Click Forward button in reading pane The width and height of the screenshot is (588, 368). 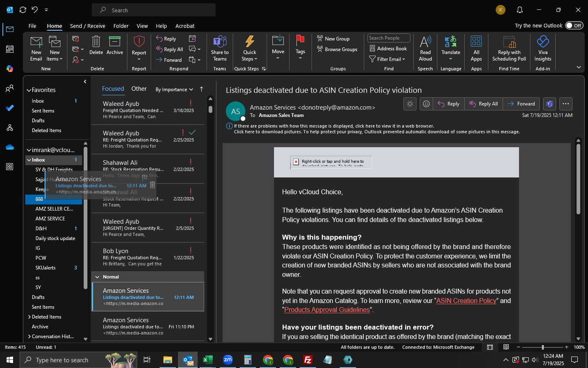point(521,104)
